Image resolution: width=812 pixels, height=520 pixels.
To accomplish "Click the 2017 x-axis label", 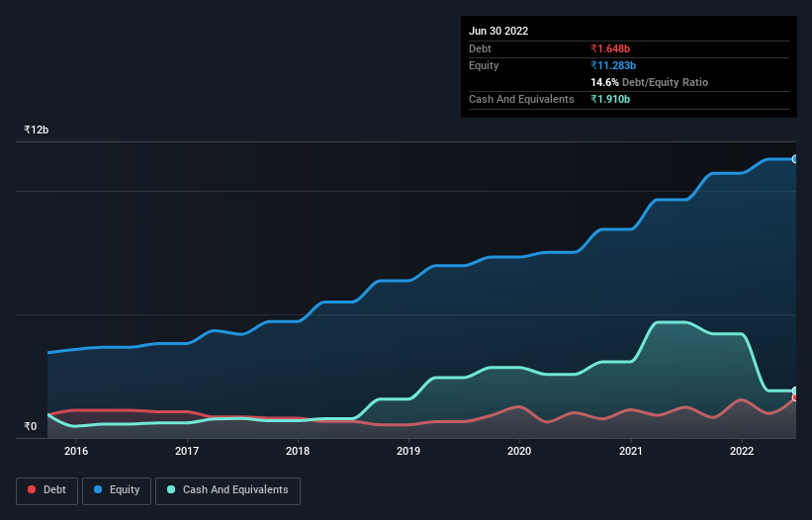I will (187, 451).
